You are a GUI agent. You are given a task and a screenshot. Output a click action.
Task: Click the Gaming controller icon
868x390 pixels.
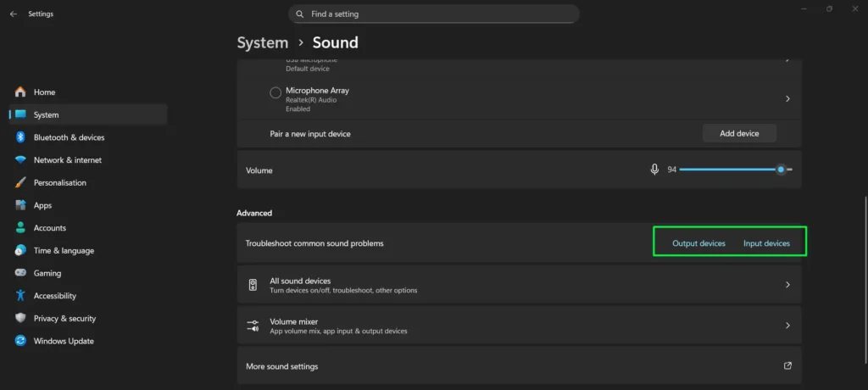pos(20,273)
